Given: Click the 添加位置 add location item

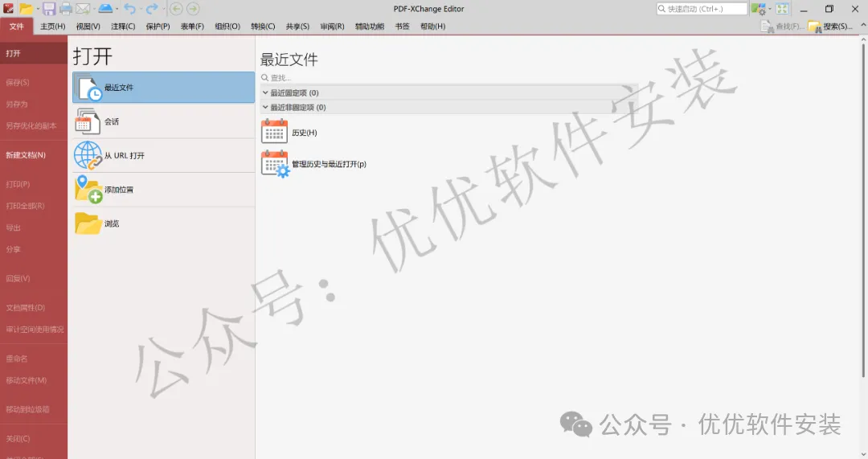Looking at the screenshot, I should [163, 190].
